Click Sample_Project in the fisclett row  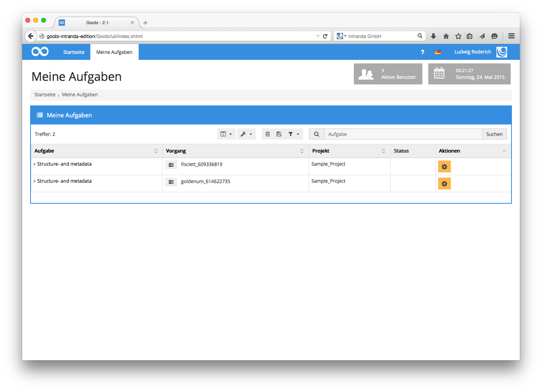coord(328,164)
